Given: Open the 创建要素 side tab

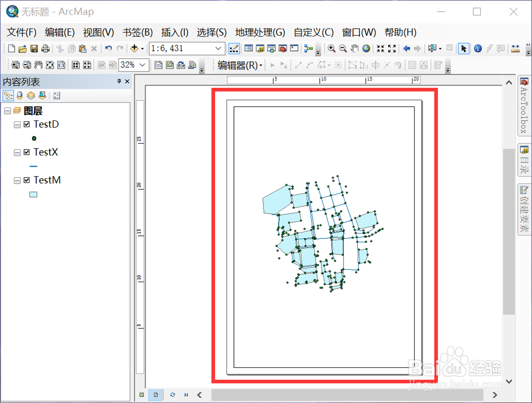Looking at the screenshot, I should click(x=524, y=209).
